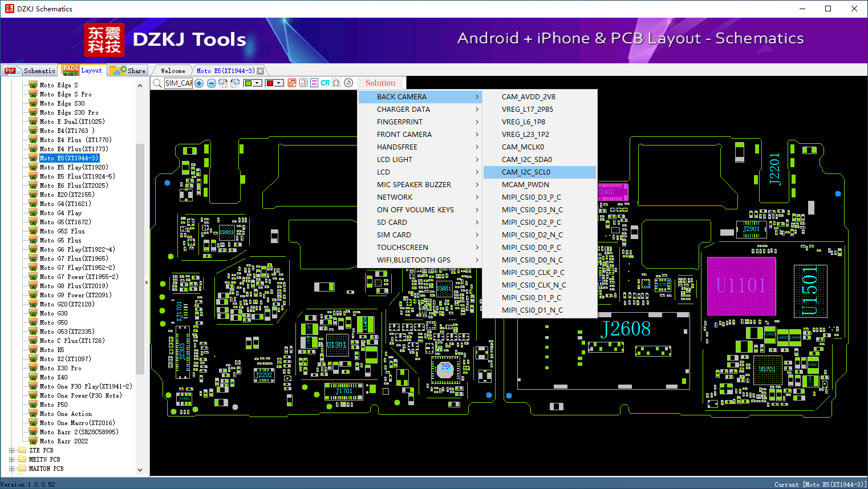Click the second board rotate/flip icon
Image resolution: width=868 pixels, height=489 pixels.
click(x=235, y=83)
